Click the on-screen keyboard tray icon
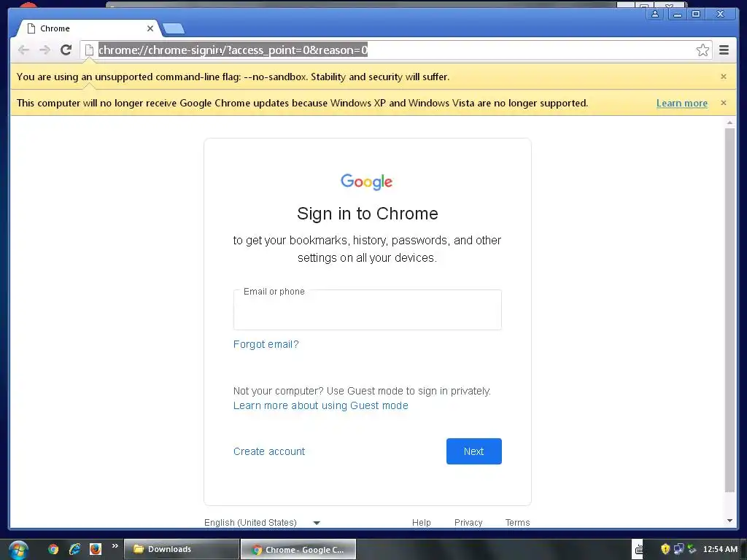 click(639, 550)
